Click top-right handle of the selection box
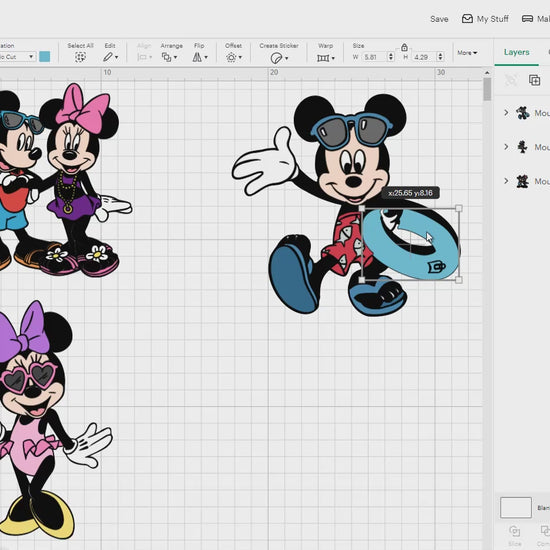Screen dimensions: 550x550 pyautogui.click(x=458, y=209)
